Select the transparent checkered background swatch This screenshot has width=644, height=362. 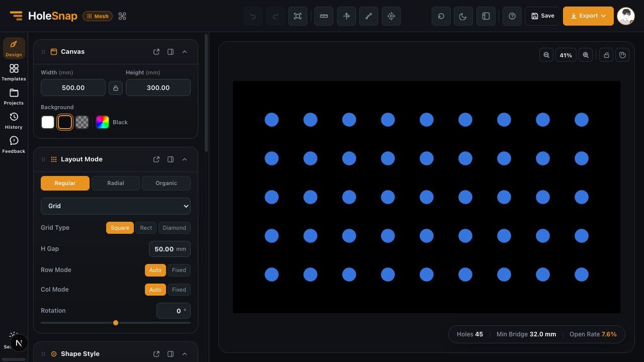82,122
